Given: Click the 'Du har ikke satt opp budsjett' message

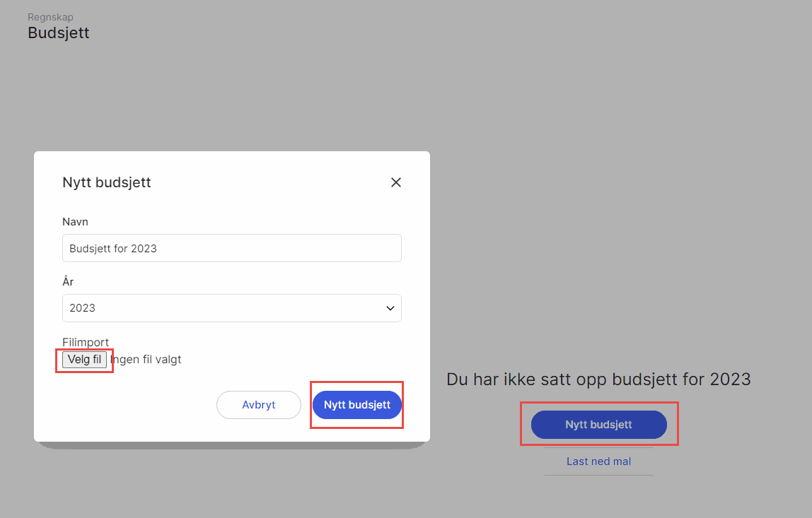Looking at the screenshot, I should pos(598,379).
